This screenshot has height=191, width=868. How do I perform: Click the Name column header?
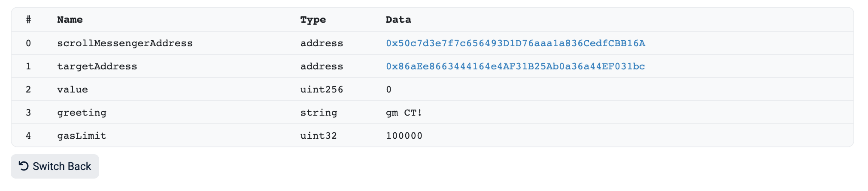[x=70, y=20]
